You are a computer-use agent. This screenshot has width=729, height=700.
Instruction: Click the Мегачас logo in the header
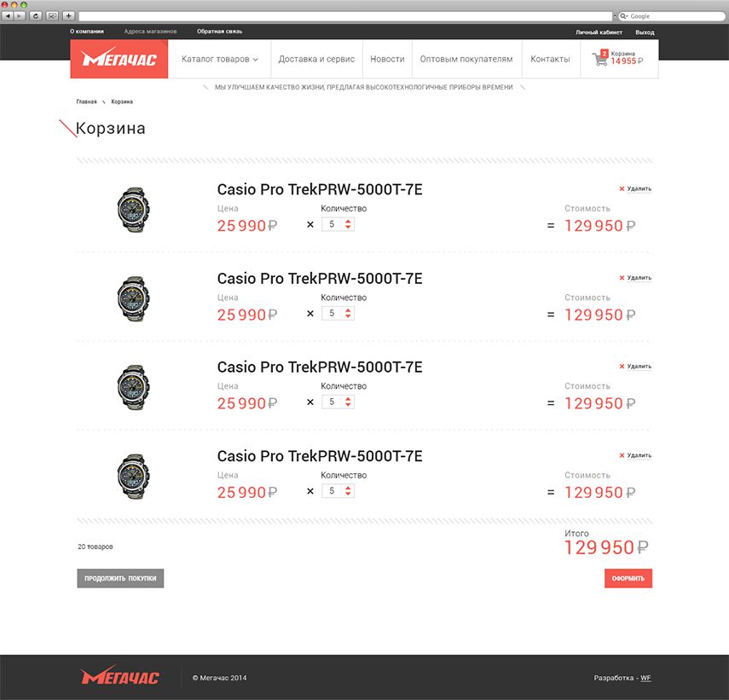tap(119, 59)
